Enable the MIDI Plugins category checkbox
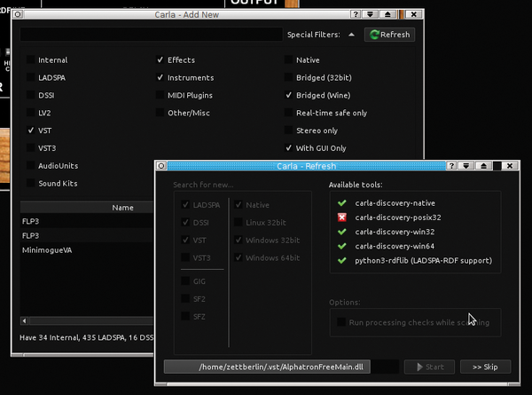The image size is (532, 395). point(160,95)
